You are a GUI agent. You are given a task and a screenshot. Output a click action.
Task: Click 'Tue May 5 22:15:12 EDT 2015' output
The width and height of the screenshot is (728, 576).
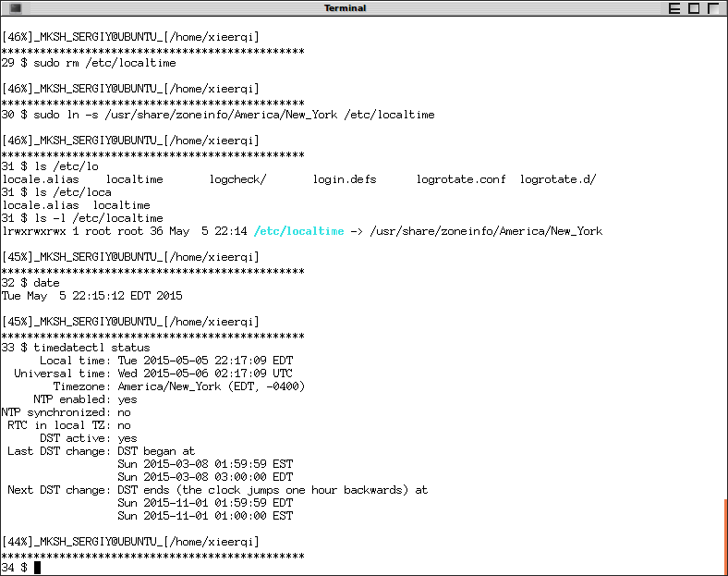(92, 296)
